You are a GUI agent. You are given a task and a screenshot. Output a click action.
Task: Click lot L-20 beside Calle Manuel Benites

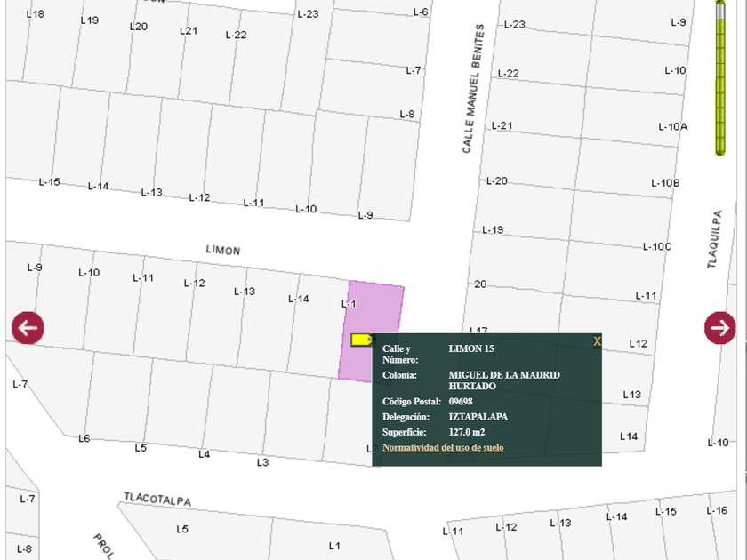pos(496,181)
